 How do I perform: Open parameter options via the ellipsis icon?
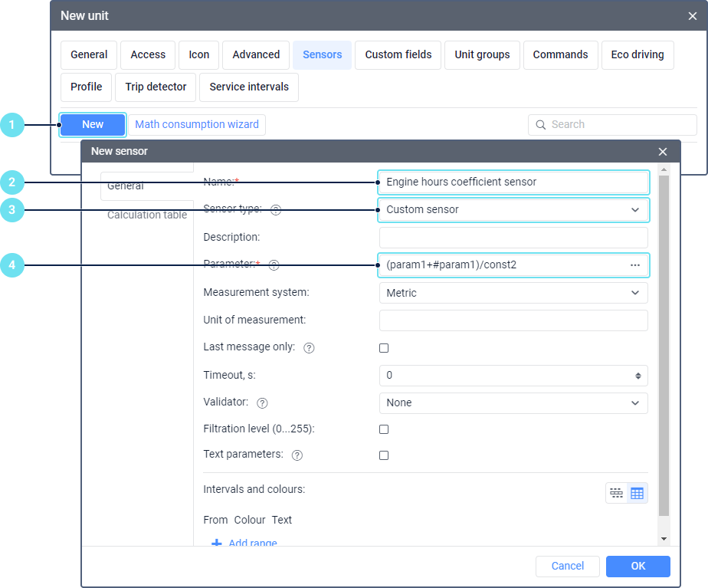click(635, 265)
